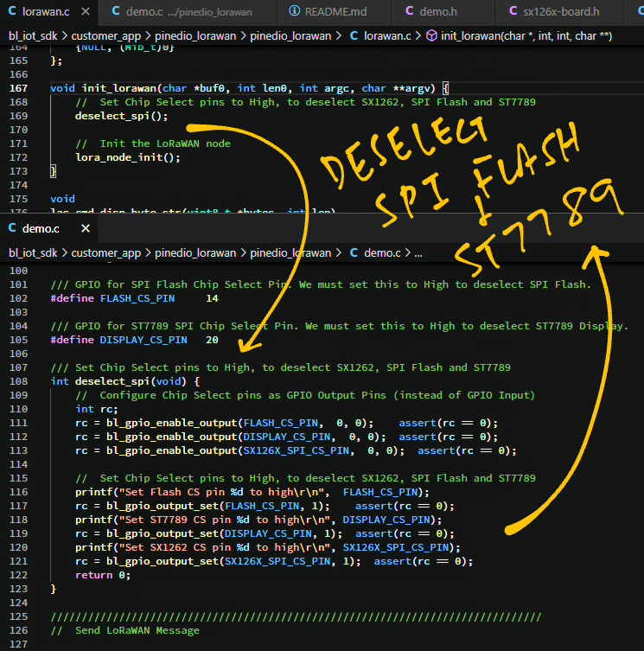Open the demo.c tab in the top tab bar
This screenshot has height=651, width=644.
tap(142, 12)
